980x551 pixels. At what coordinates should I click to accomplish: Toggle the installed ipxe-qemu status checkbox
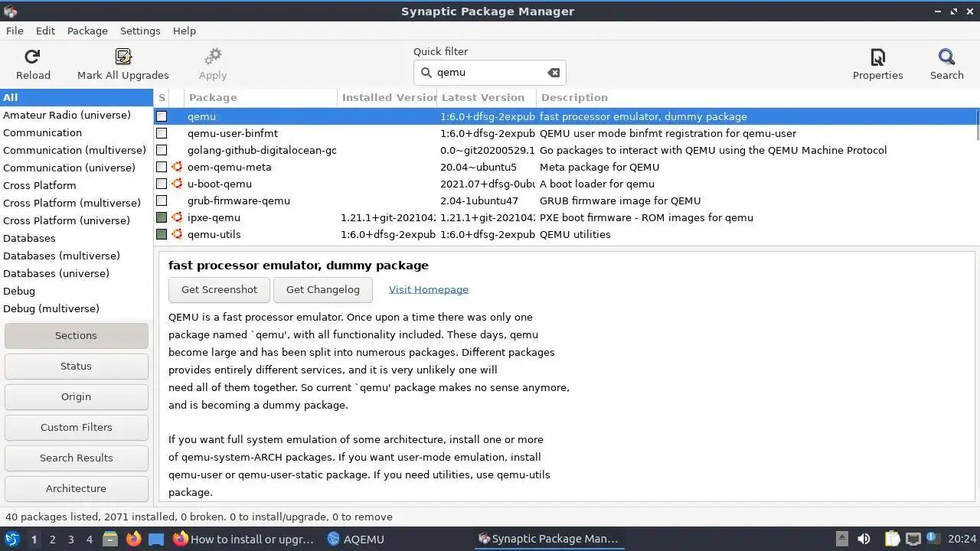click(x=162, y=217)
